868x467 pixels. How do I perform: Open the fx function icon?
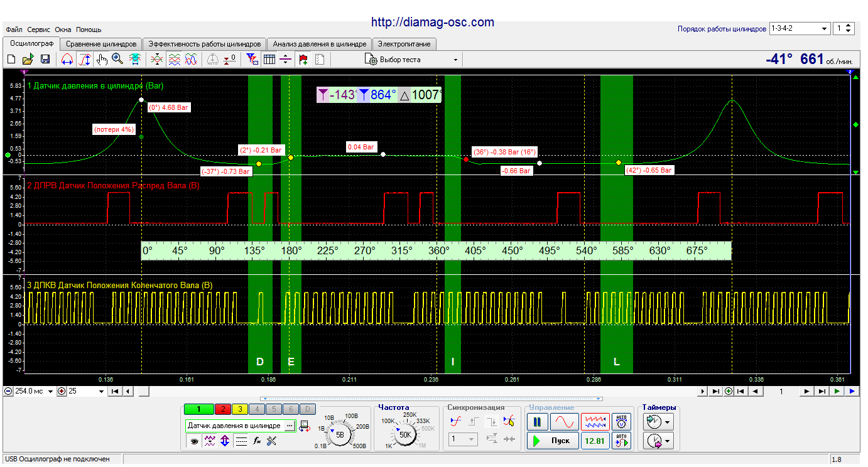click(257, 441)
